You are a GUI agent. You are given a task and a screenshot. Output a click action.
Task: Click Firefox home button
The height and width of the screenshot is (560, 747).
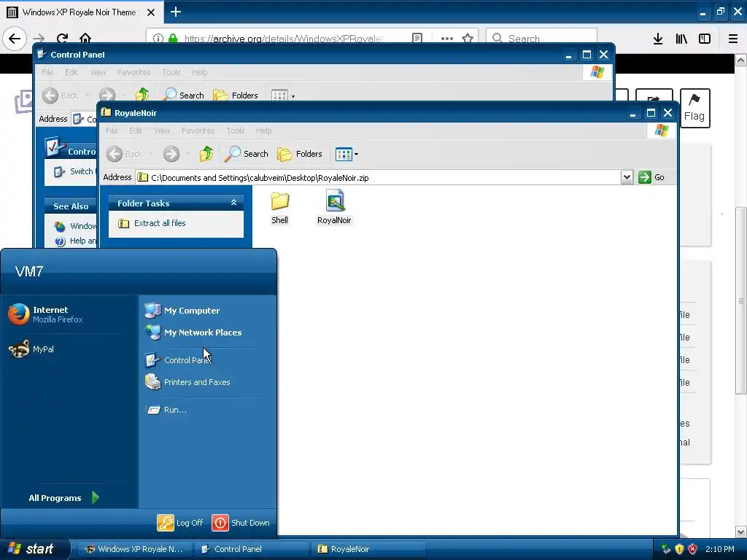point(85,38)
